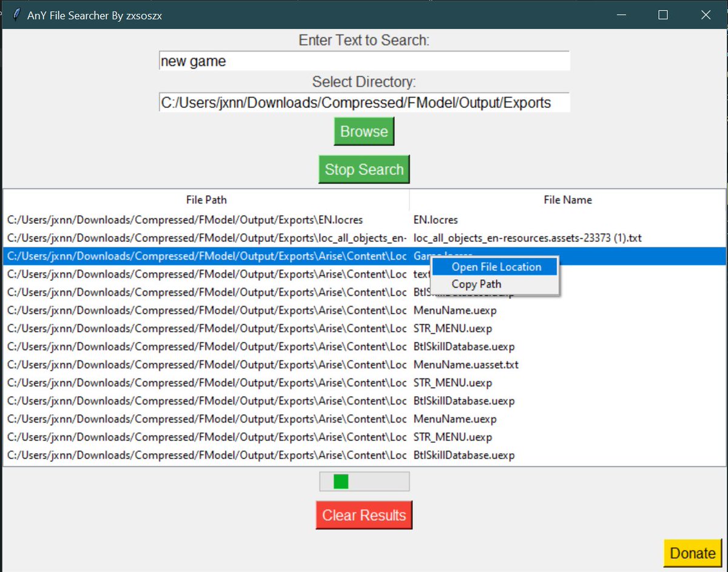Click the Select Directory label
The height and width of the screenshot is (572, 728).
[364, 82]
